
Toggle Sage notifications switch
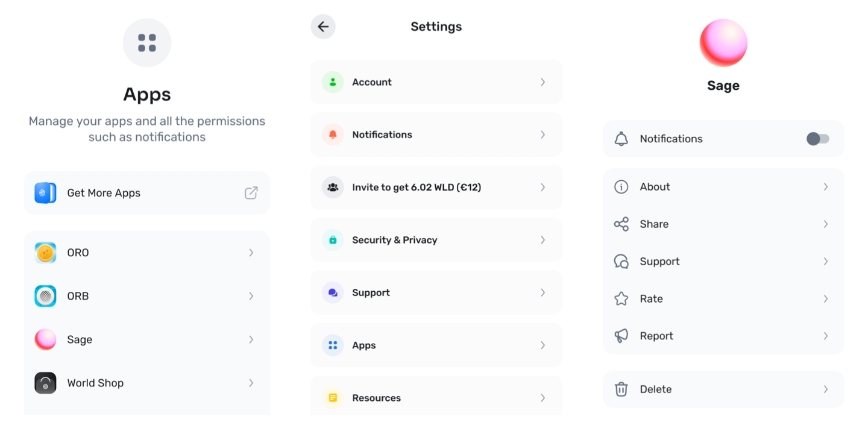coord(818,139)
